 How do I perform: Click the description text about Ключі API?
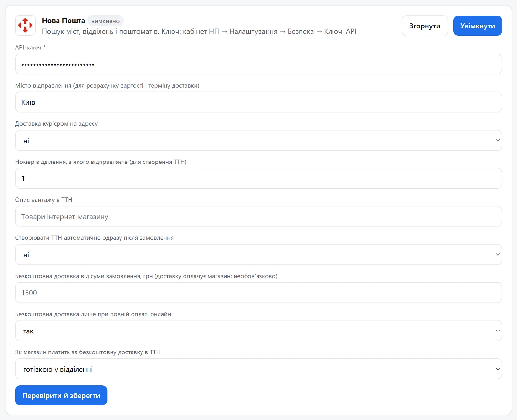click(x=199, y=31)
